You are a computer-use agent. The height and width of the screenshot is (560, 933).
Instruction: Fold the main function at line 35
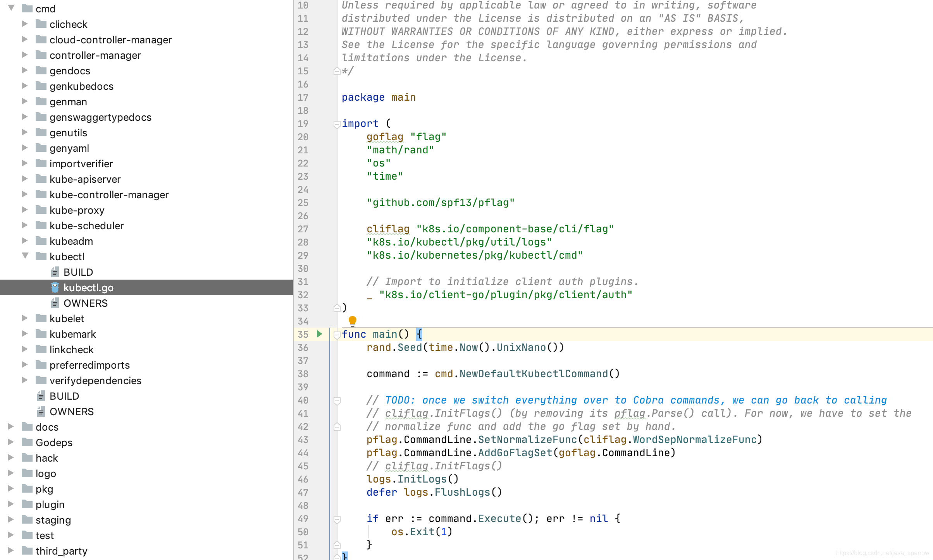[337, 335]
